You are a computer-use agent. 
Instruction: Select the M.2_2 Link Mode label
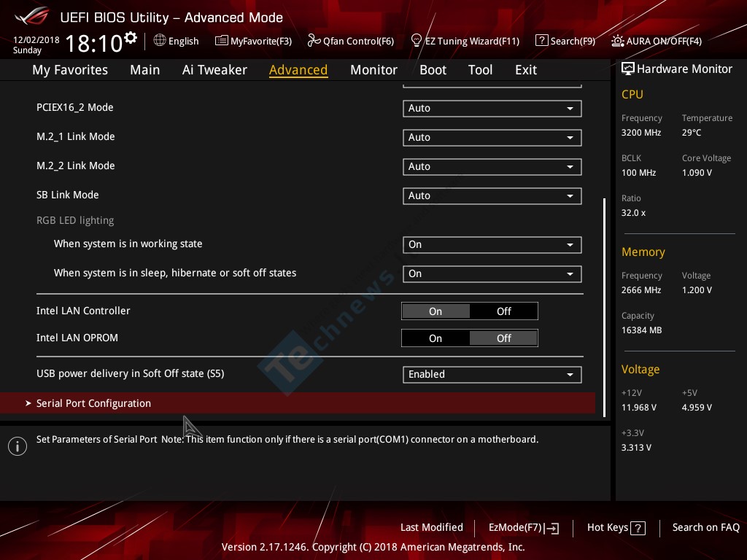click(76, 166)
